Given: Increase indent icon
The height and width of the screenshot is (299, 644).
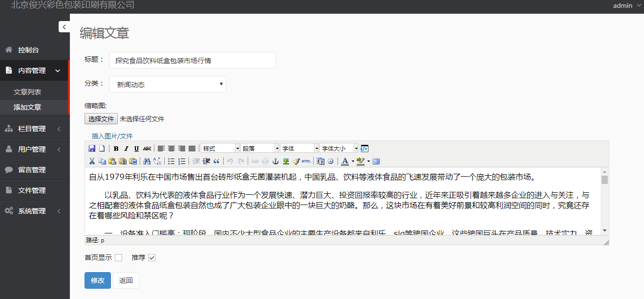Looking at the screenshot, I should pyautogui.click(x=206, y=161).
